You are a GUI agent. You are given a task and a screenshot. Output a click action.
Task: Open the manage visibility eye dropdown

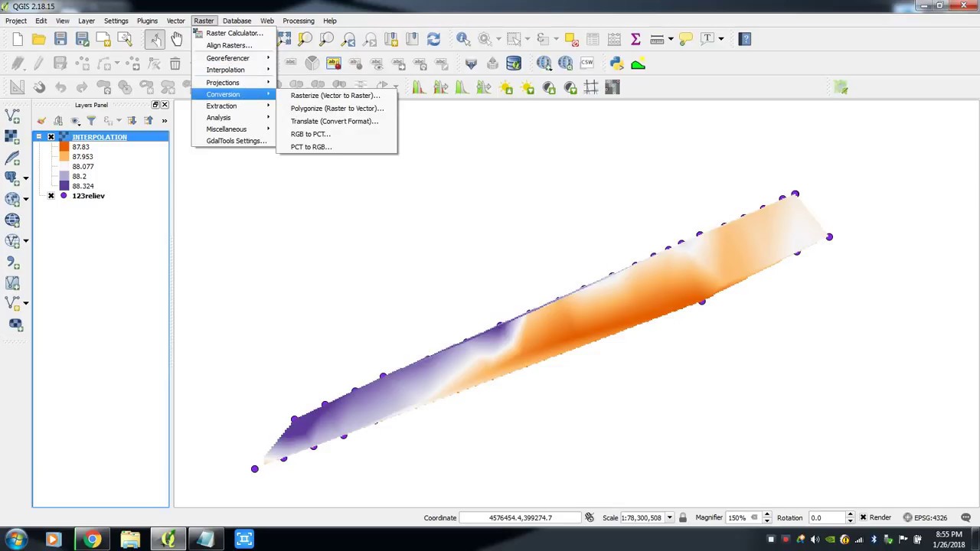pyautogui.click(x=75, y=121)
